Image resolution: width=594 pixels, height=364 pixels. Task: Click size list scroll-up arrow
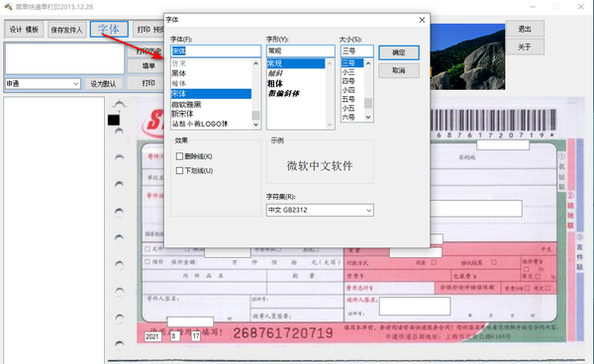(x=368, y=63)
